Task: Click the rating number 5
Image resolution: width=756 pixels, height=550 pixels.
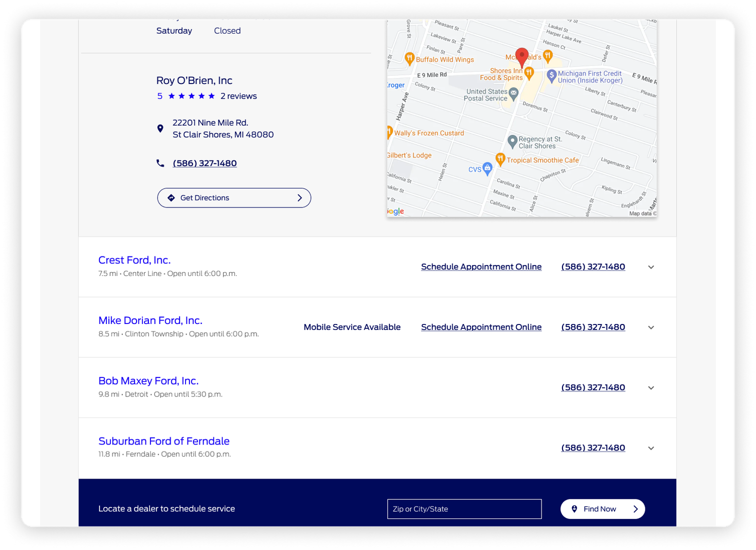Action: [159, 96]
